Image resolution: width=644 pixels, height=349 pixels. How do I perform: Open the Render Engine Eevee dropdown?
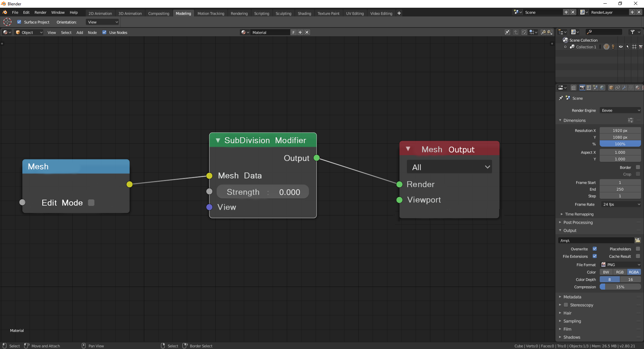click(x=621, y=110)
